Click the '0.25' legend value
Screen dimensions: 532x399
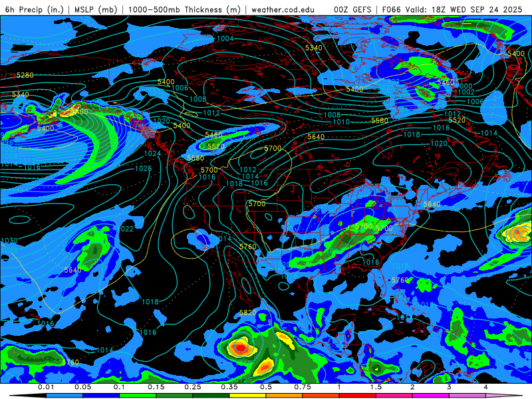click(192, 387)
